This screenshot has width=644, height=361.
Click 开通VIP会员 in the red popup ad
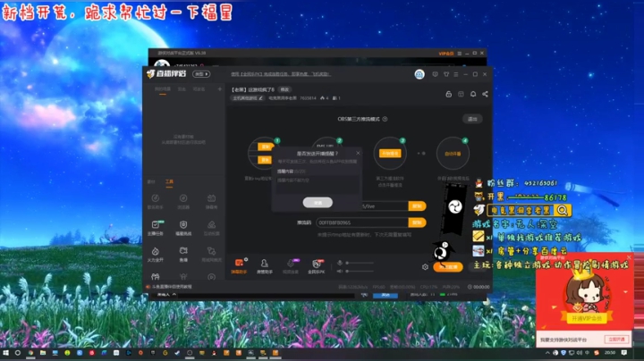(587, 318)
